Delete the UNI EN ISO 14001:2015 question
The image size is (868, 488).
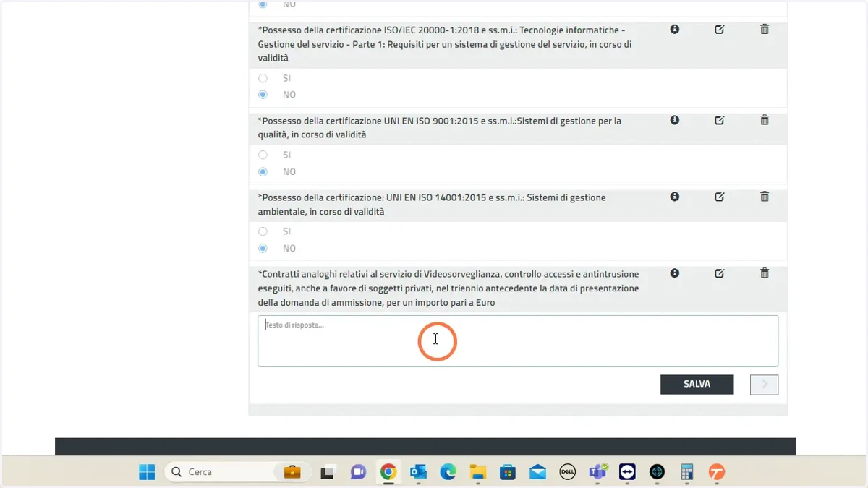(765, 197)
